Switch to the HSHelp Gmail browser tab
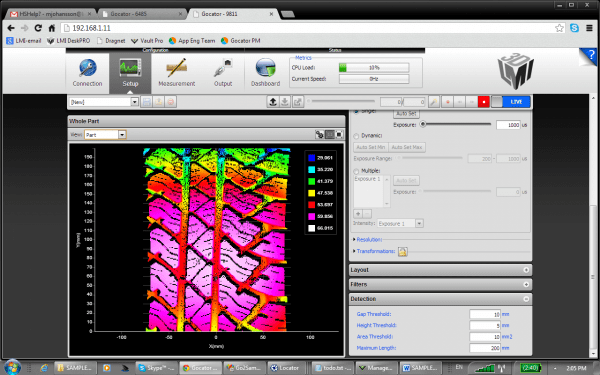This screenshot has width=600, height=375. 51,14
